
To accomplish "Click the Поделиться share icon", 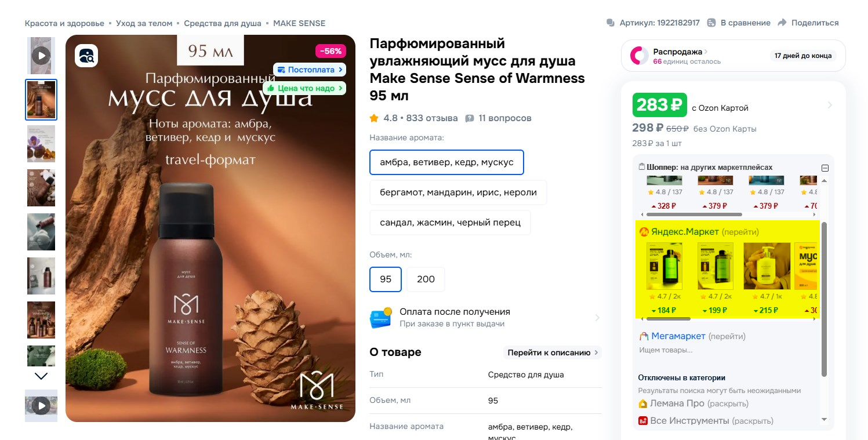I will pos(782,23).
